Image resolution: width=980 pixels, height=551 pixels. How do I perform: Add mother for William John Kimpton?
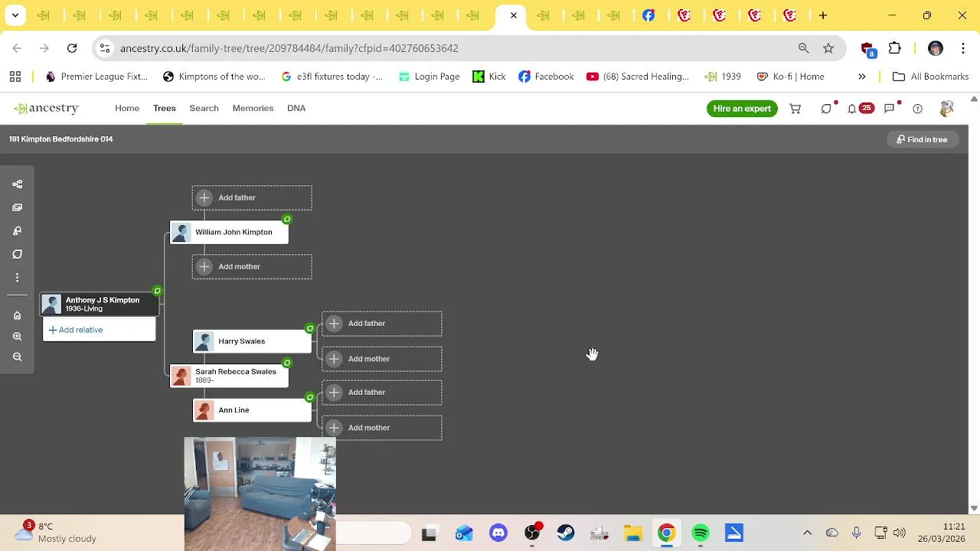click(252, 266)
